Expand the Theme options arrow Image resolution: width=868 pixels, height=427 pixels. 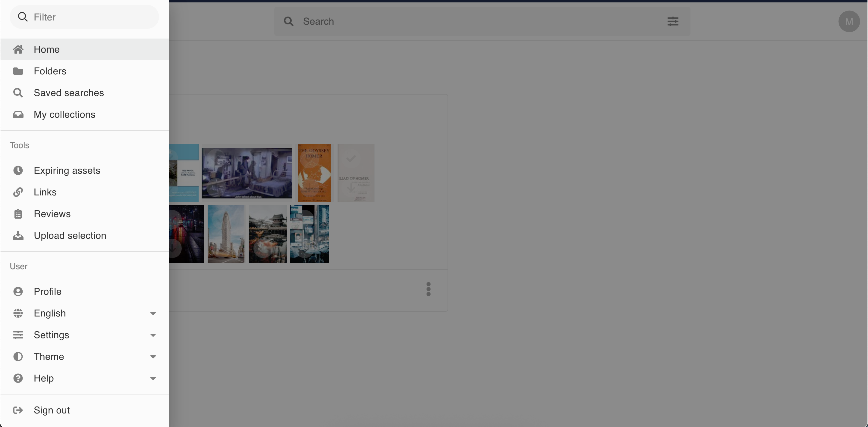click(x=153, y=357)
